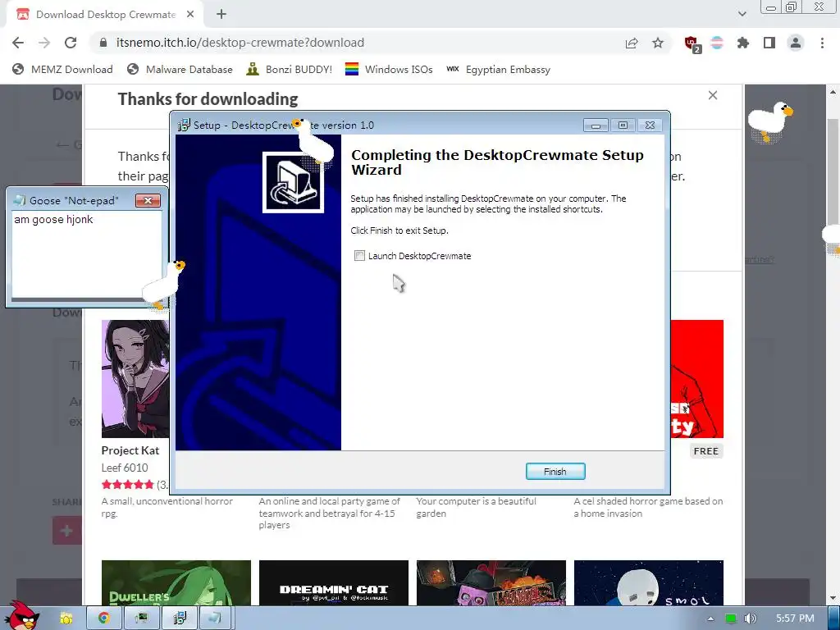The image size is (840, 630).
Task: Open the Chrome taskbar icon
Action: tap(103, 619)
